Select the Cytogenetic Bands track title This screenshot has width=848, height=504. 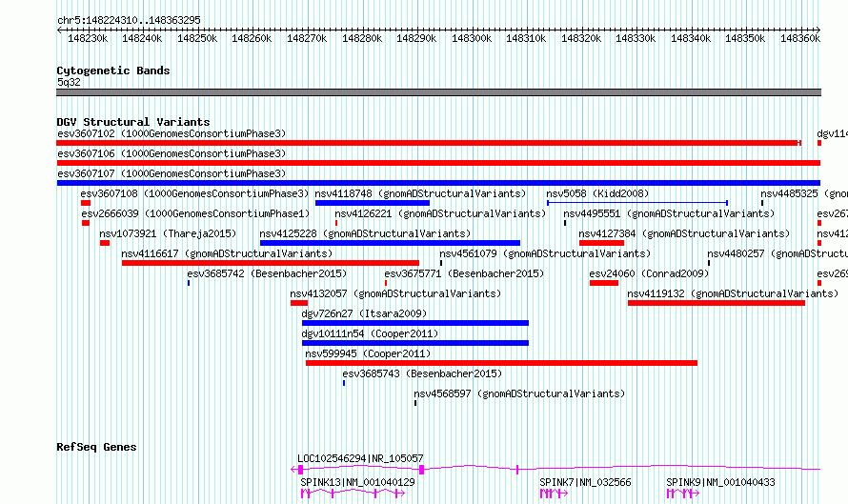point(113,71)
